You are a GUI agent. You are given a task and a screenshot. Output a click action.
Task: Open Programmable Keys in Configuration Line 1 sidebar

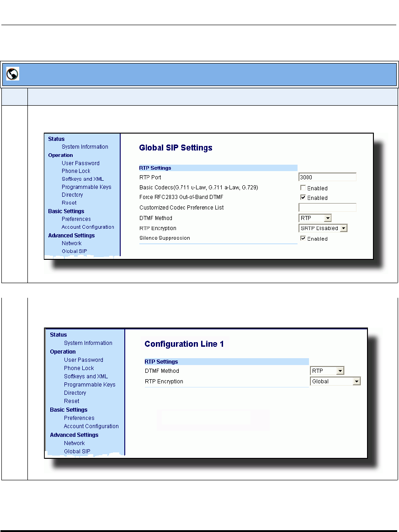pos(90,384)
